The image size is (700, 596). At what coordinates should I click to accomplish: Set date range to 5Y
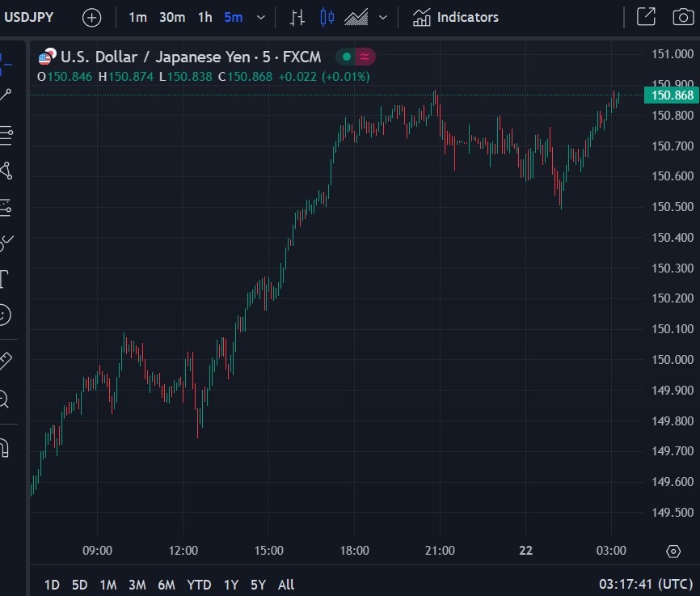[x=258, y=585]
